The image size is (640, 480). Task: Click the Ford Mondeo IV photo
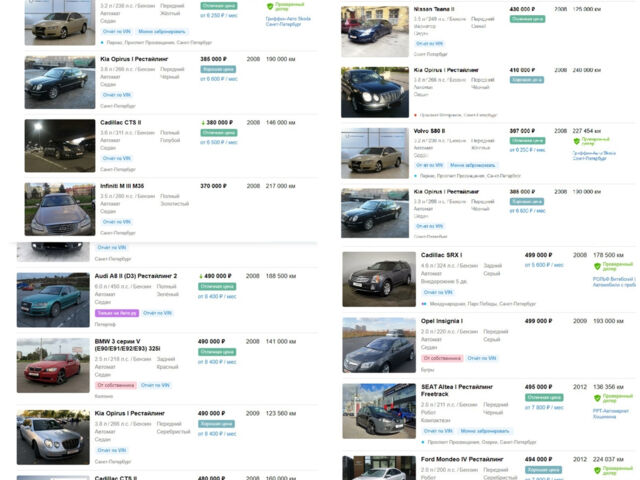click(x=379, y=468)
